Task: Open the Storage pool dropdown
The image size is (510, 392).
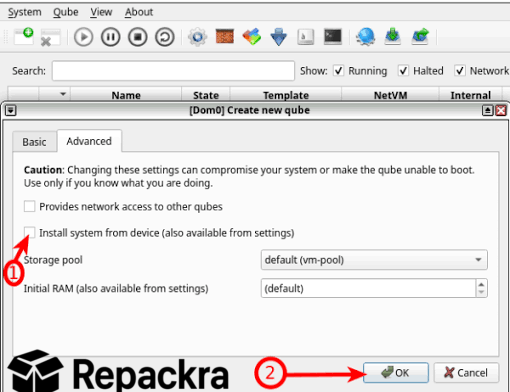Action: 374,260
